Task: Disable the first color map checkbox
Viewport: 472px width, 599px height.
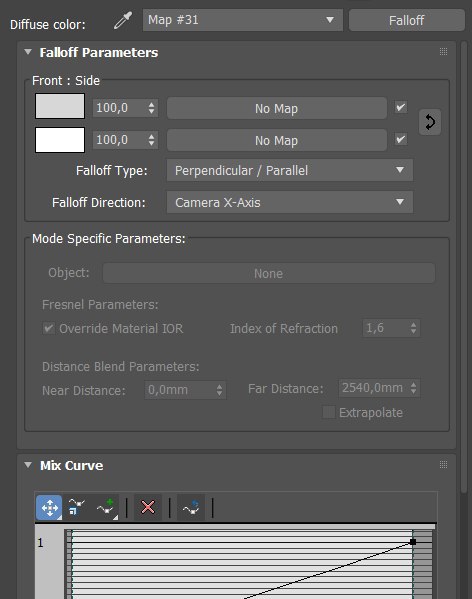Action: pos(401,107)
